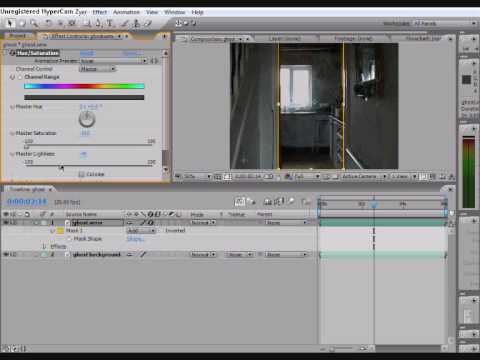Select the Rectangular Mask tool
480x360 pixels.
(87, 23)
